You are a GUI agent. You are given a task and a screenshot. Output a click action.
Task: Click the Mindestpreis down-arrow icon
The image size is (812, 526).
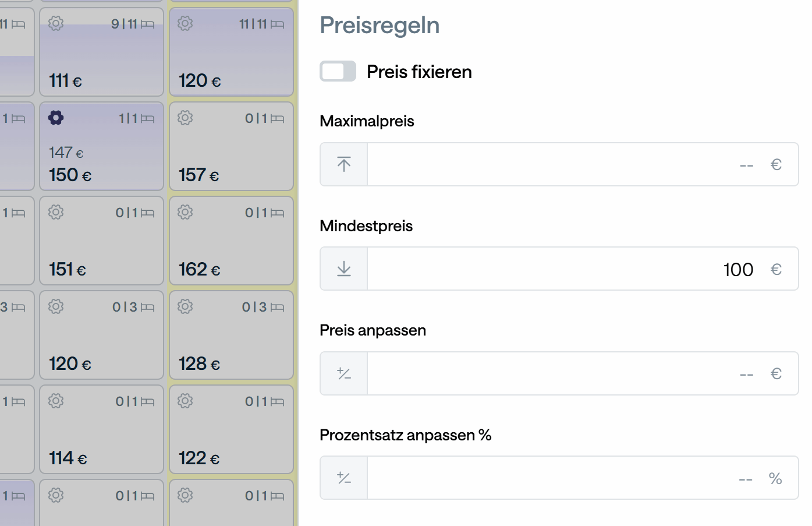click(344, 269)
